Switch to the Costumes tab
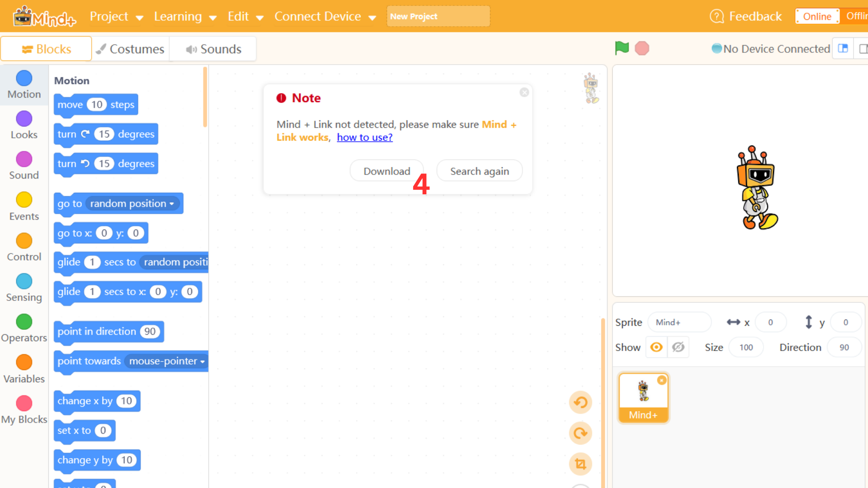The width and height of the screenshot is (868, 488). (131, 49)
